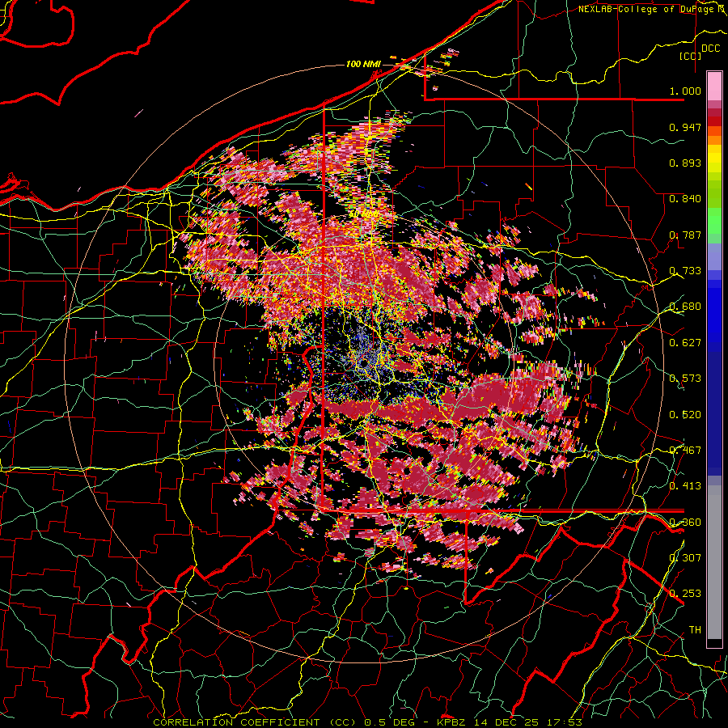The image size is (728, 728).
Task: Click the 100 NMI range ring label
Action: click(363, 64)
